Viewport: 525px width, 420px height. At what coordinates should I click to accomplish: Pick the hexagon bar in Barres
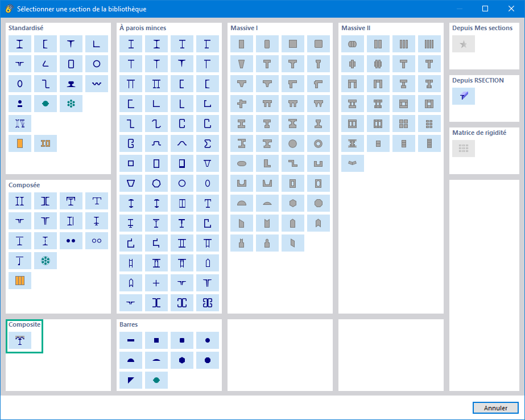(x=182, y=360)
